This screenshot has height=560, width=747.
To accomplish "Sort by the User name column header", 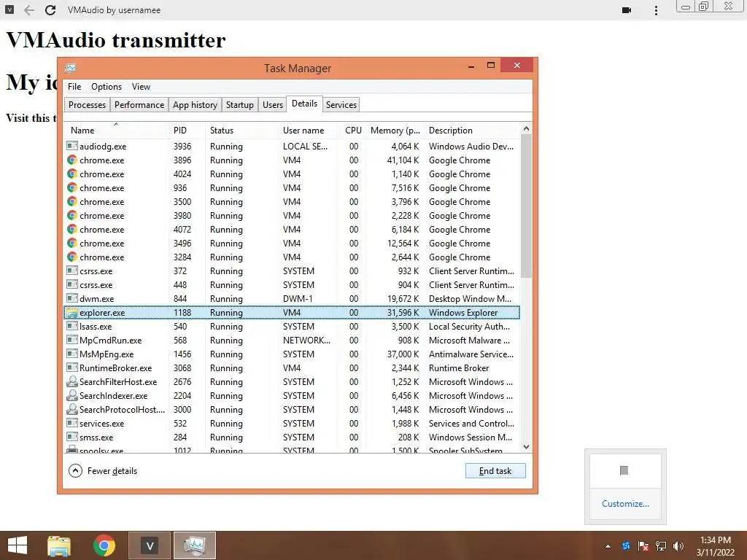I will pos(308,130).
